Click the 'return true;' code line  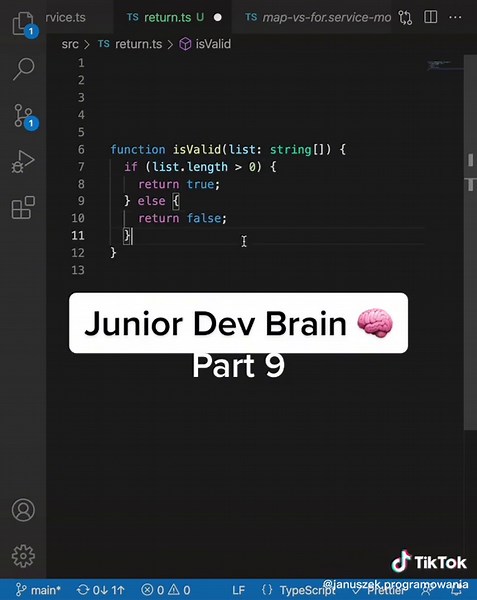[x=179, y=184]
